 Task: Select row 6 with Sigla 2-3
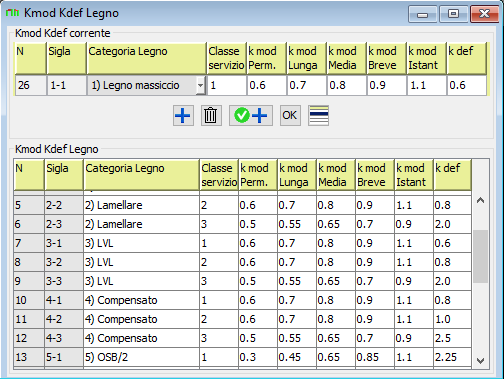click(242, 224)
